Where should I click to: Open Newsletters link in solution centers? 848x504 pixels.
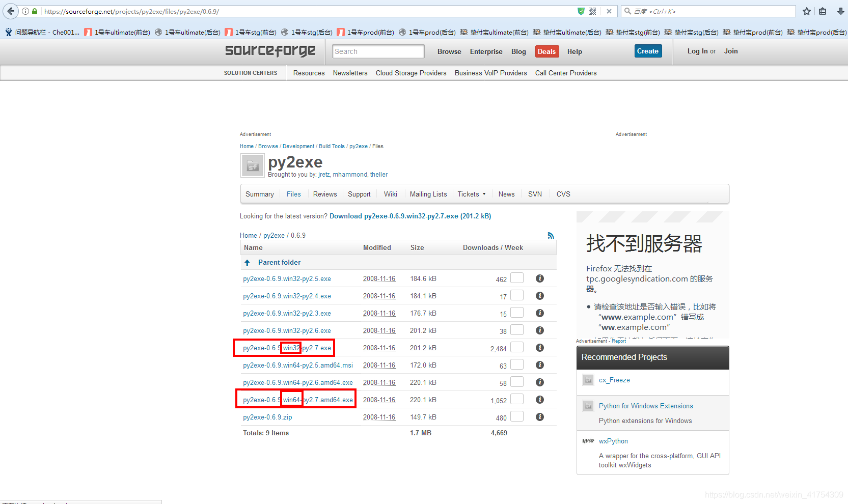point(350,73)
